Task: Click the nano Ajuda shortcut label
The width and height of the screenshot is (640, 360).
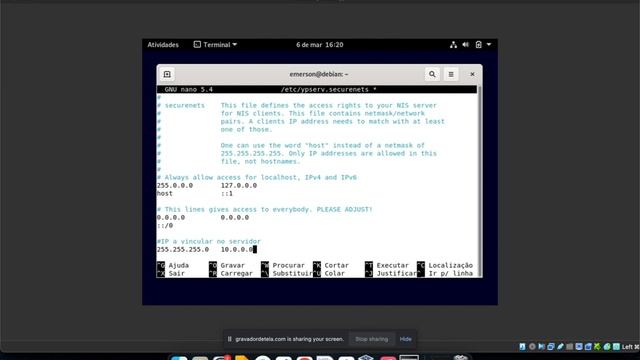Action: click(178, 265)
